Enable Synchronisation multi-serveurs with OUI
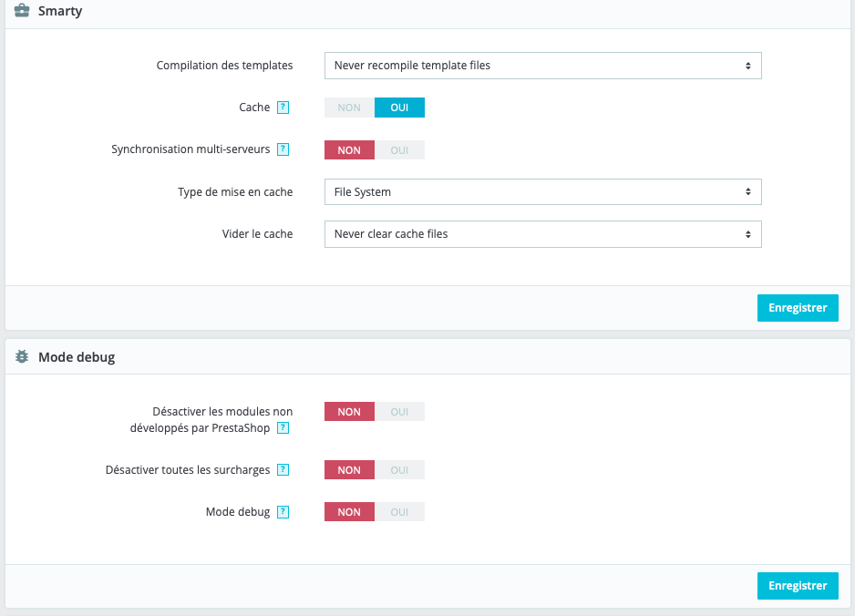The height and width of the screenshot is (616, 855). click(399, 150)
